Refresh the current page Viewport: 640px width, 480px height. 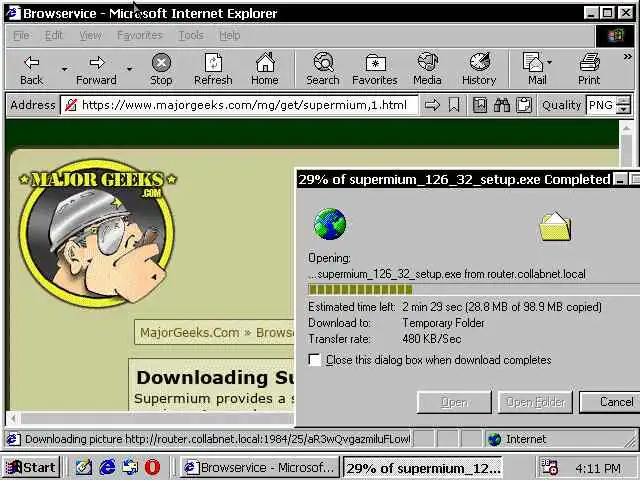213,69
